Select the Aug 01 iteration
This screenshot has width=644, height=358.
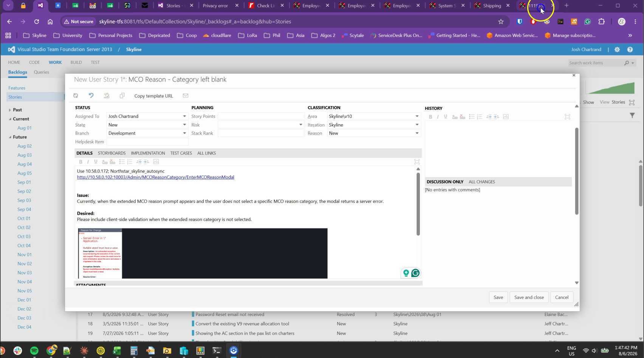[25, 128]
